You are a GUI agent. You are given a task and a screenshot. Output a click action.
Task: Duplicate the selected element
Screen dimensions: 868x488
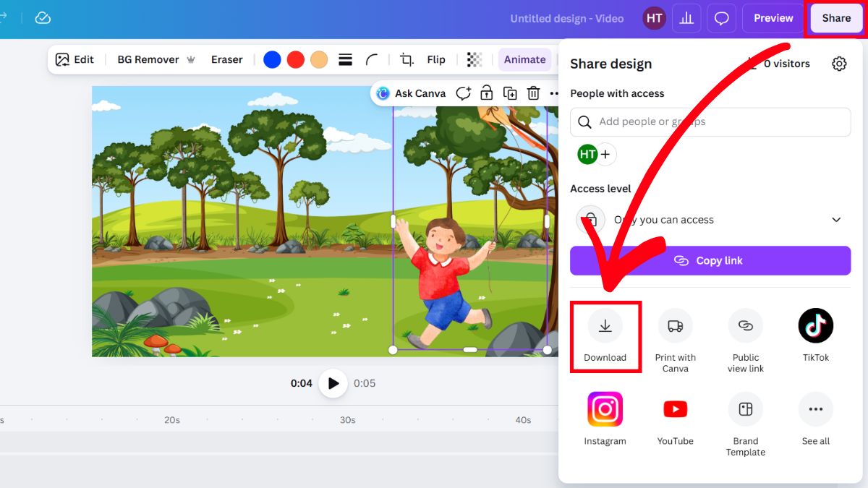[510, 93]
